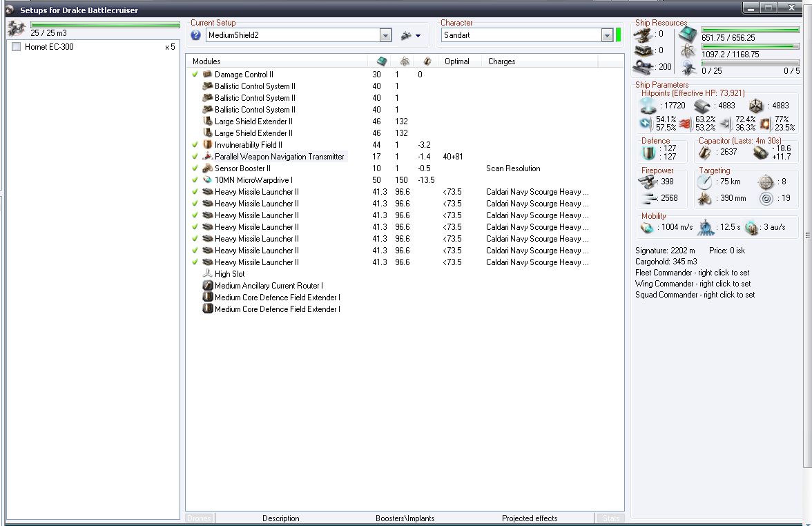The image size is (812, 526).
Task: Click the calibration icon showing 200
Action: [x=644, y=67]
